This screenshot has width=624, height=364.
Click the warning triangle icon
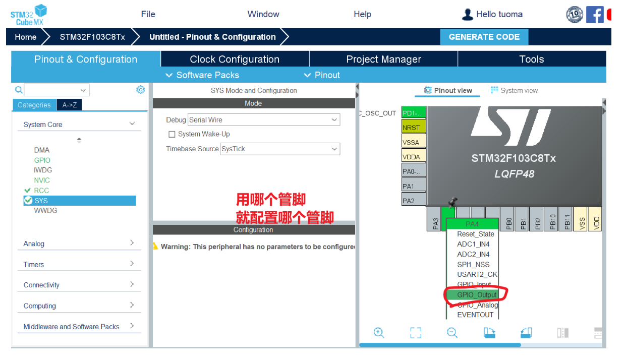click(155, 246)
